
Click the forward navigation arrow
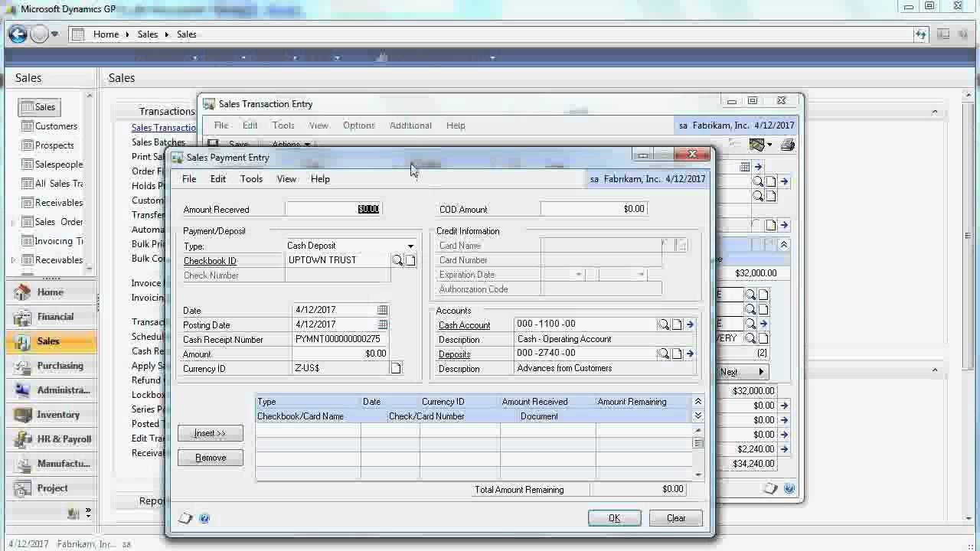coord(39,34)
